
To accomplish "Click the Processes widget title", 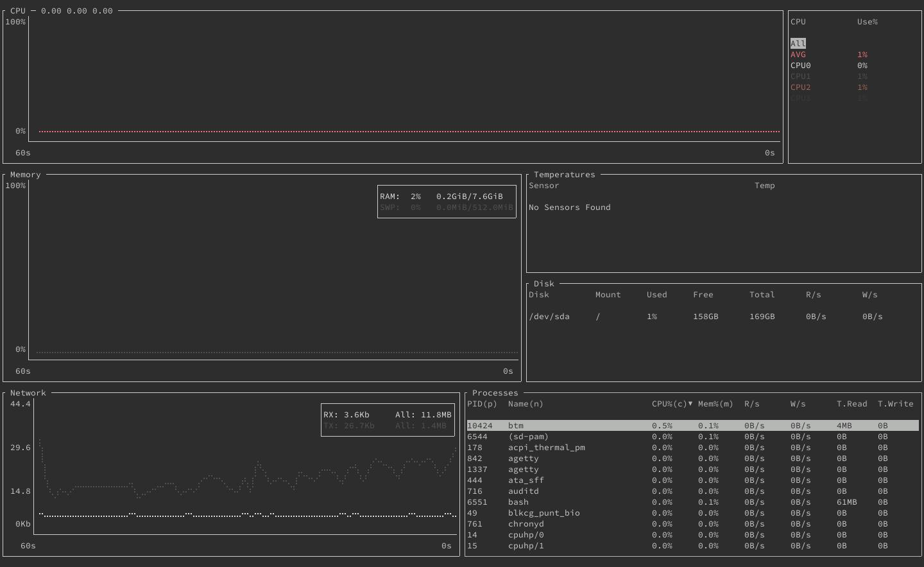I will pyautogui.click(x=495, y=392).
